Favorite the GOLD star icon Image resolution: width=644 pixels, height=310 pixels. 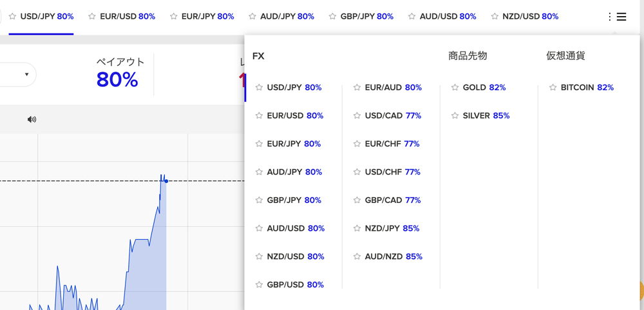point(455,88)
